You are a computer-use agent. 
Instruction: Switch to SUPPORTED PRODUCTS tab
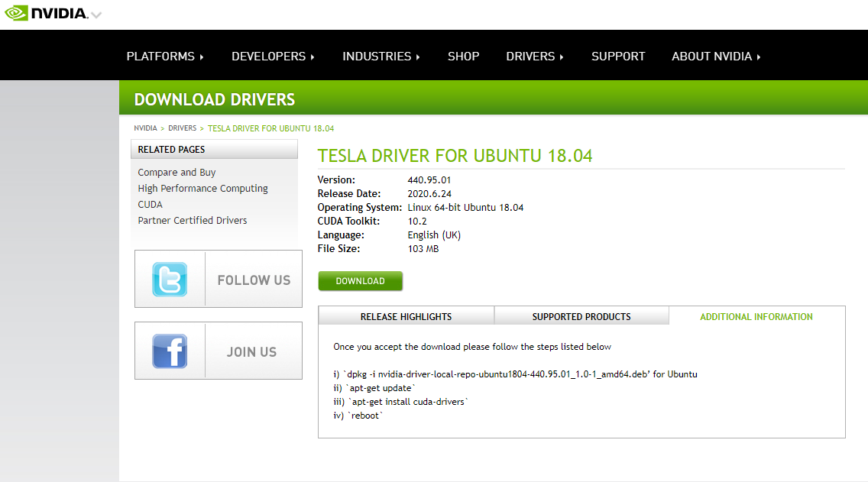[x=581, y=316]
